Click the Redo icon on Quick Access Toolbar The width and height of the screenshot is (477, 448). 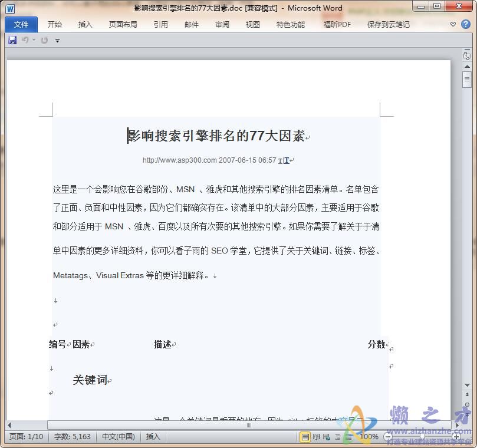tap(44, 39)
